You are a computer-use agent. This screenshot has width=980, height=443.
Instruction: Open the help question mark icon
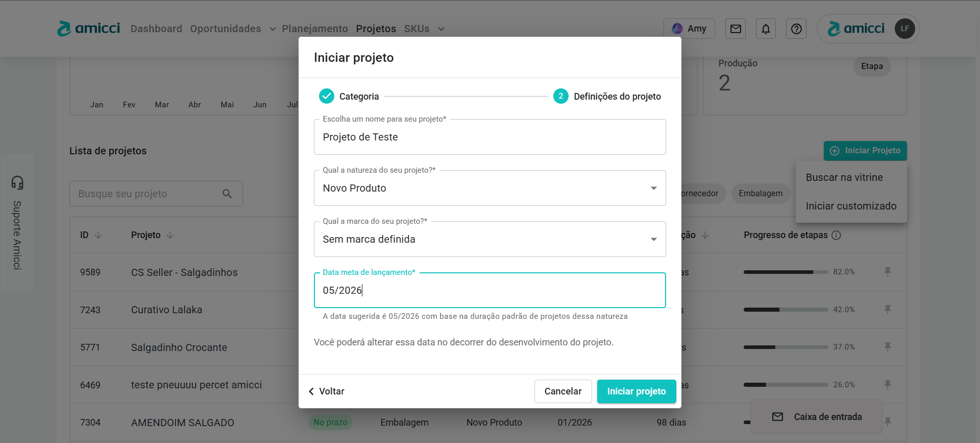tap(796, 29)
